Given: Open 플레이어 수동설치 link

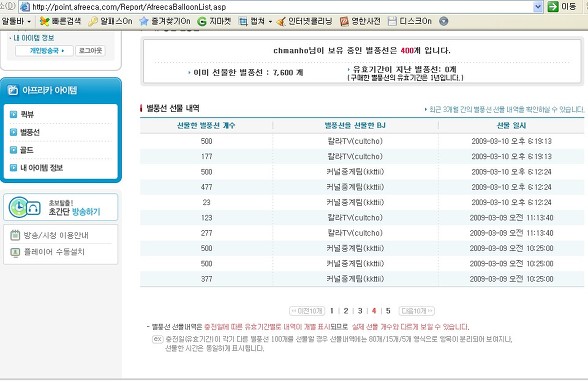Looking at the screenshot, I should [x=54, y=252].
